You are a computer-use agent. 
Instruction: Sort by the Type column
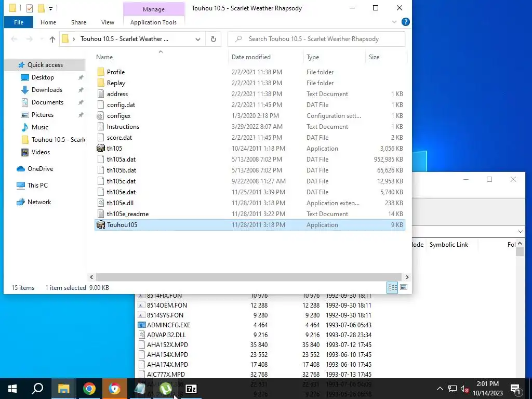[x=313, y=57]
